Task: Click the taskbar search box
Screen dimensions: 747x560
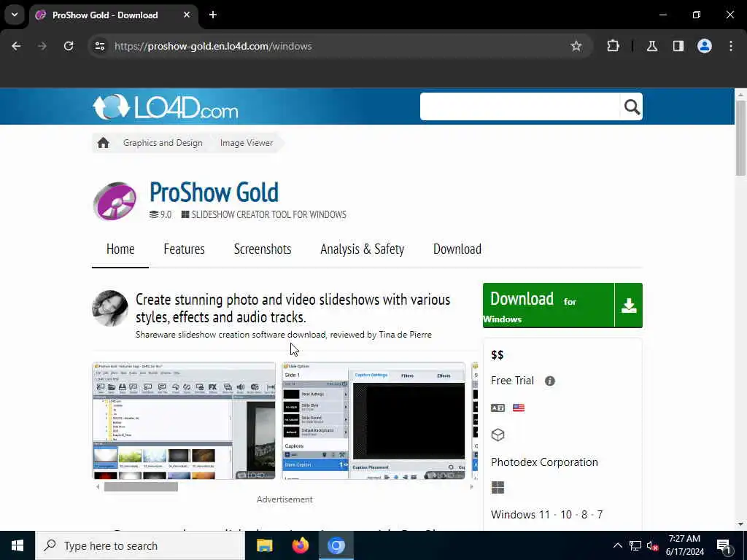Action: [140, 545]
